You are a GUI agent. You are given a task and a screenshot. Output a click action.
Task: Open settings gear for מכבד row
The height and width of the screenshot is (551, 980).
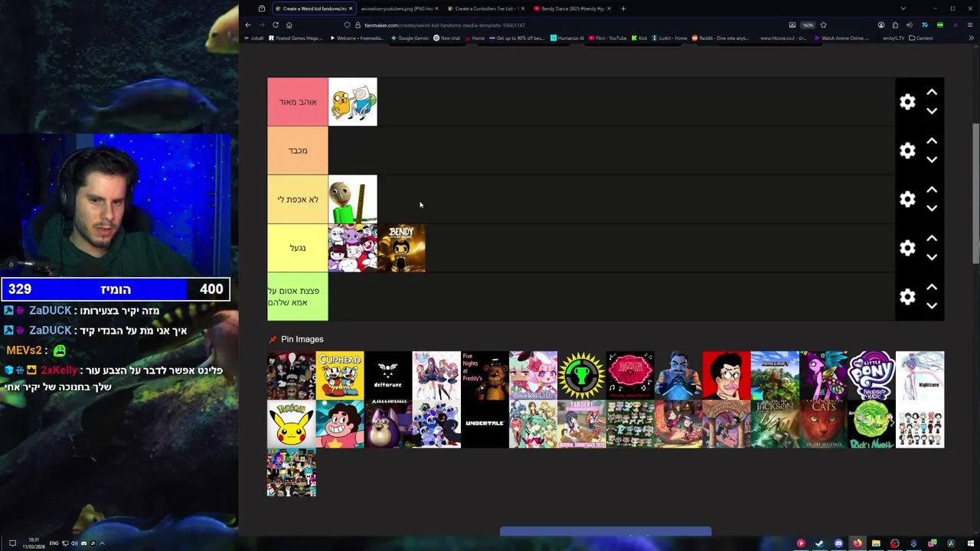pyautogui.click(x=907, y=151)
